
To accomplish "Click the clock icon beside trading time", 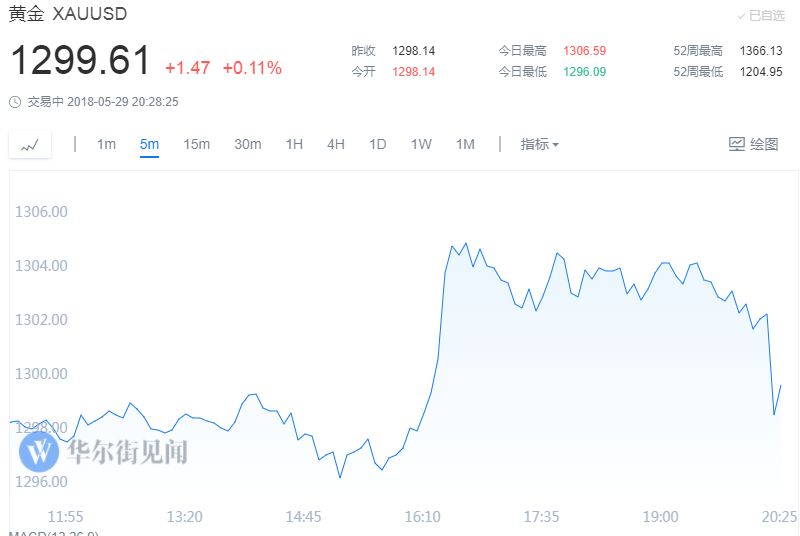I will click(x=14, y=102).
